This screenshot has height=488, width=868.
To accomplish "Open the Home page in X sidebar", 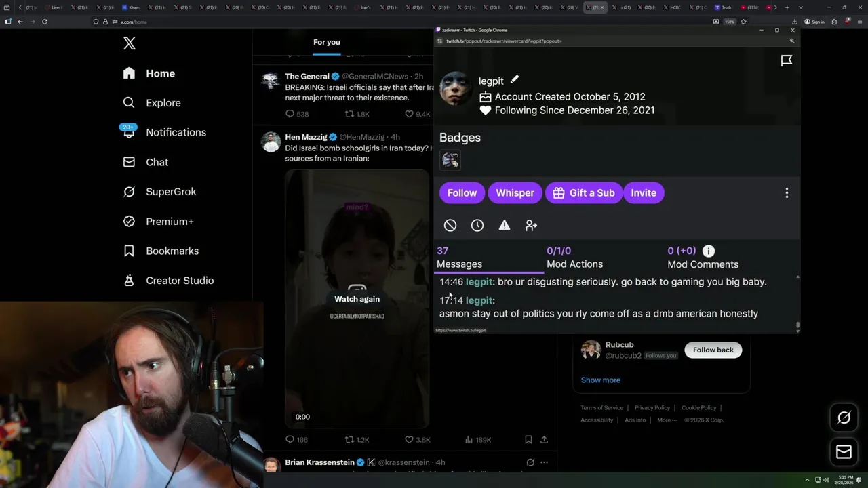I will pyautogui.click(x=149, y=73).
